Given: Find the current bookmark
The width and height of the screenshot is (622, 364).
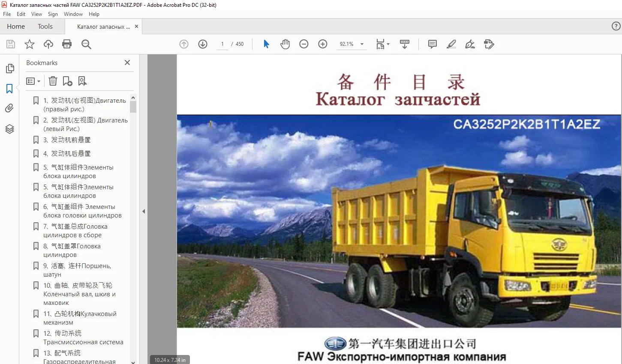Looking at the screenshot, I should pos(82,81).
